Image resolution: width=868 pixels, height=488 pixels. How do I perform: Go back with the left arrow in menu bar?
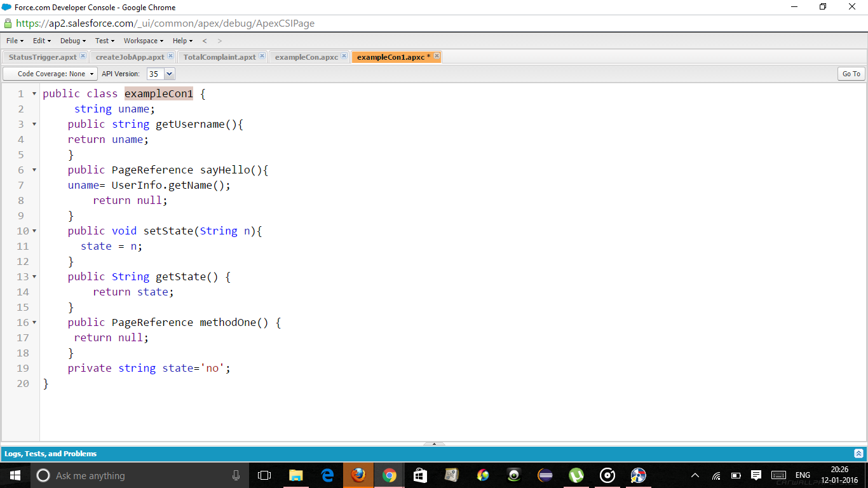(x=205, y=41)
